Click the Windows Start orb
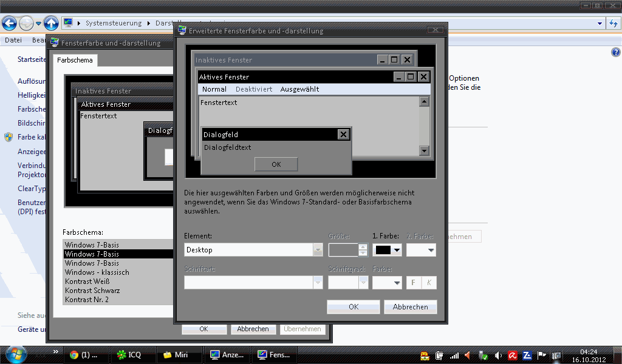Image resolution: width=622 pixels, height=364 pixels. [x=15, y=354]
